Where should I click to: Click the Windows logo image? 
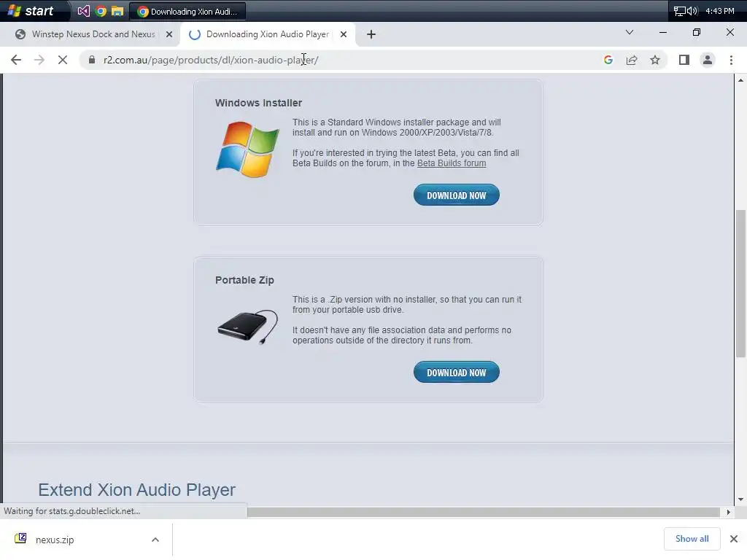point(248,149)
